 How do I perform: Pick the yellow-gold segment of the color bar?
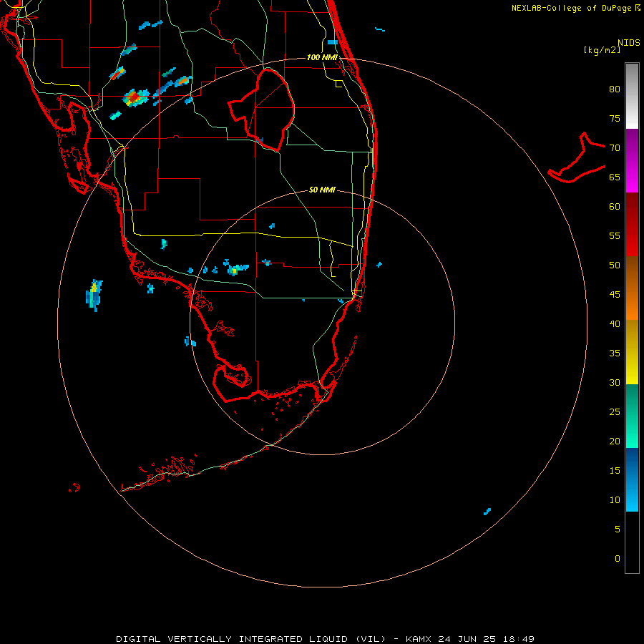tap(632, 352)
